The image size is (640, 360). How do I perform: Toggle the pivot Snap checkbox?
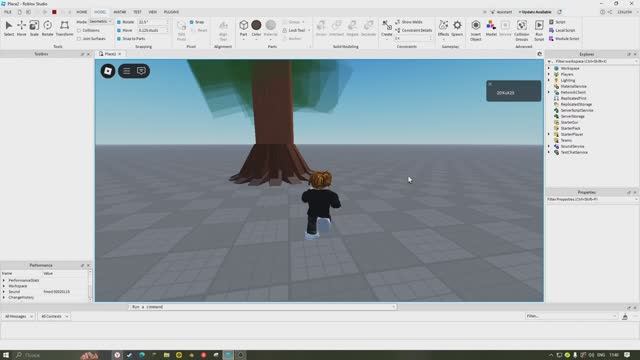tap(191, 22)
